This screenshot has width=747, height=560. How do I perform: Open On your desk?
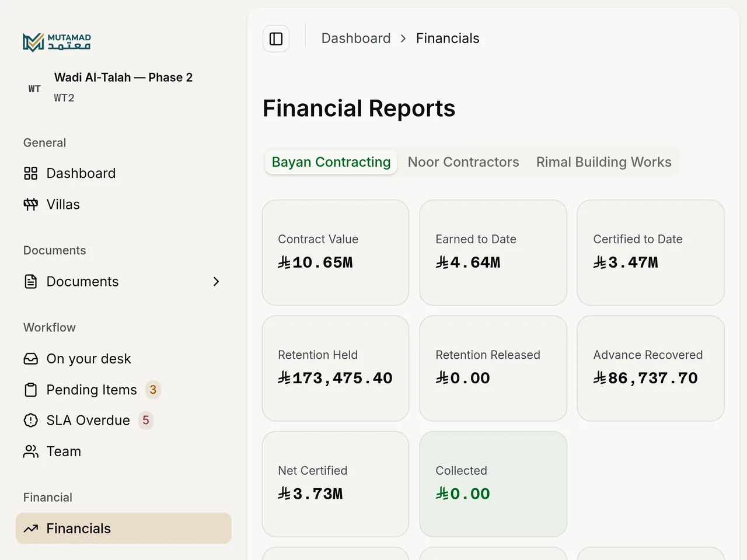(124, 359)
